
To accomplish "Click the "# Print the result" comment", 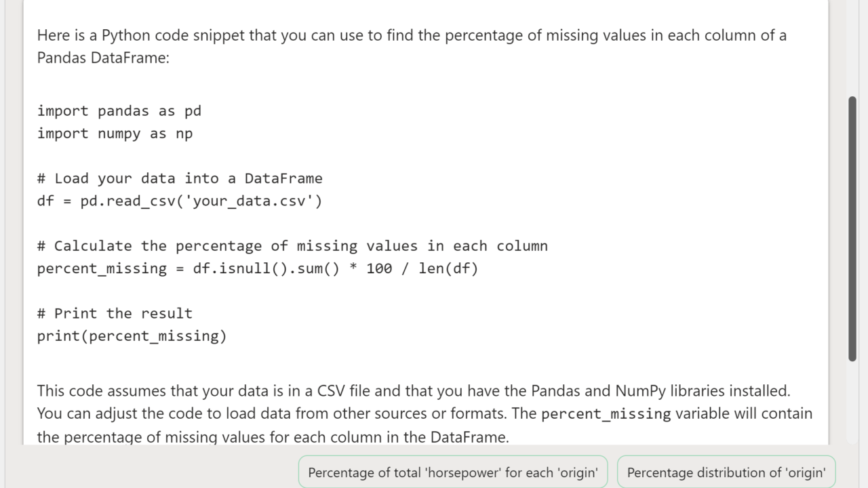I will click(x=115, y=313).
